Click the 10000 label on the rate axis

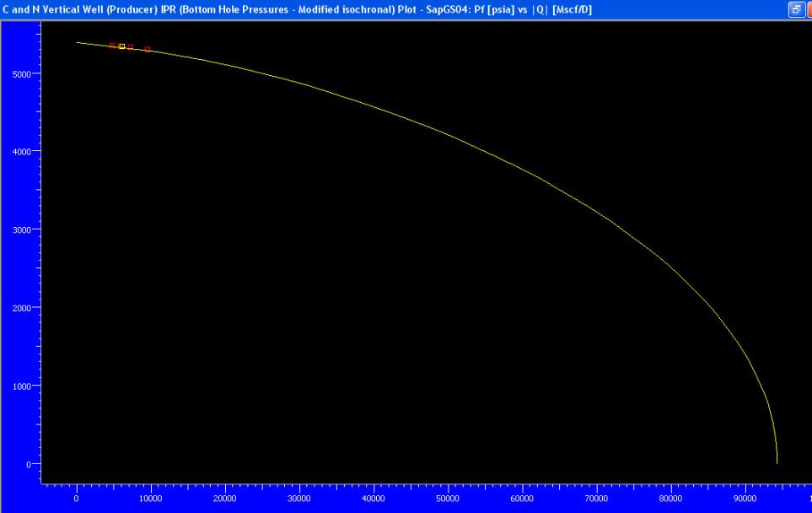151,498
